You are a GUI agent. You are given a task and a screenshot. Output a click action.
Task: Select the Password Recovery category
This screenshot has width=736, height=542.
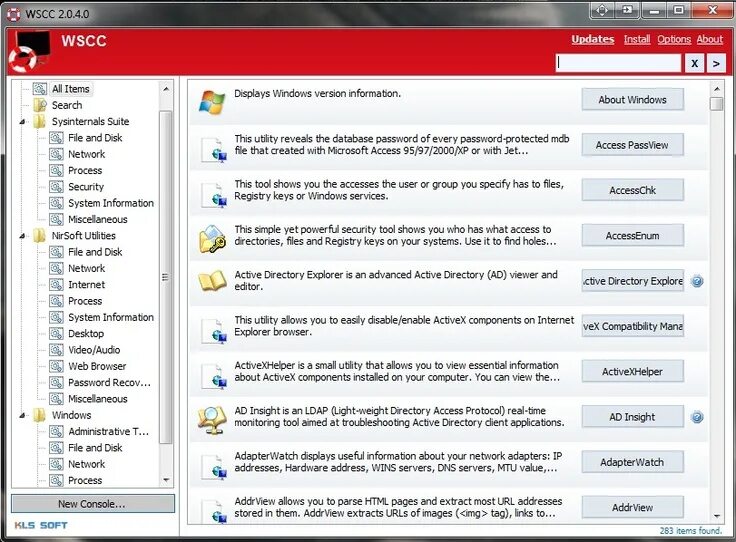coord(109,382)
